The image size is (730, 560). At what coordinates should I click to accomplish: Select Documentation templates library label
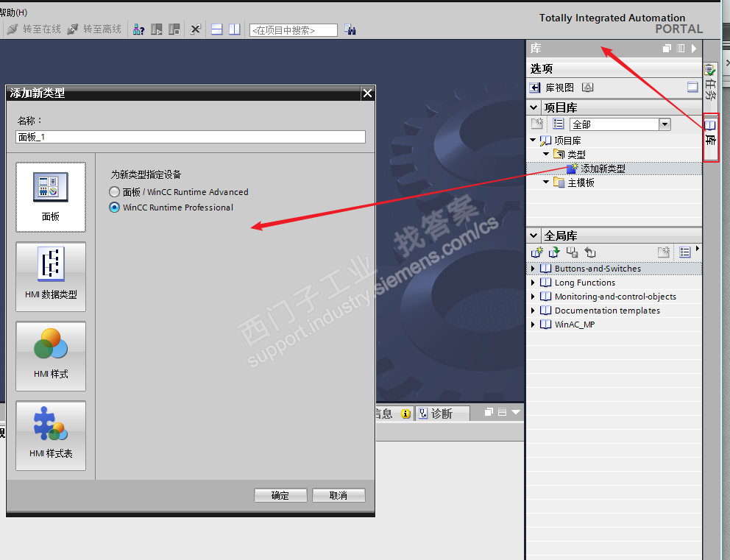point(607,311)
